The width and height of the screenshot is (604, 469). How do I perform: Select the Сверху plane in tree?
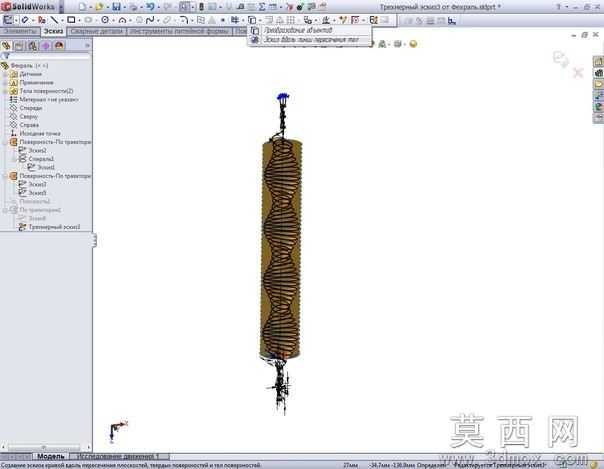pyautogui.click(x=29, y=116)
